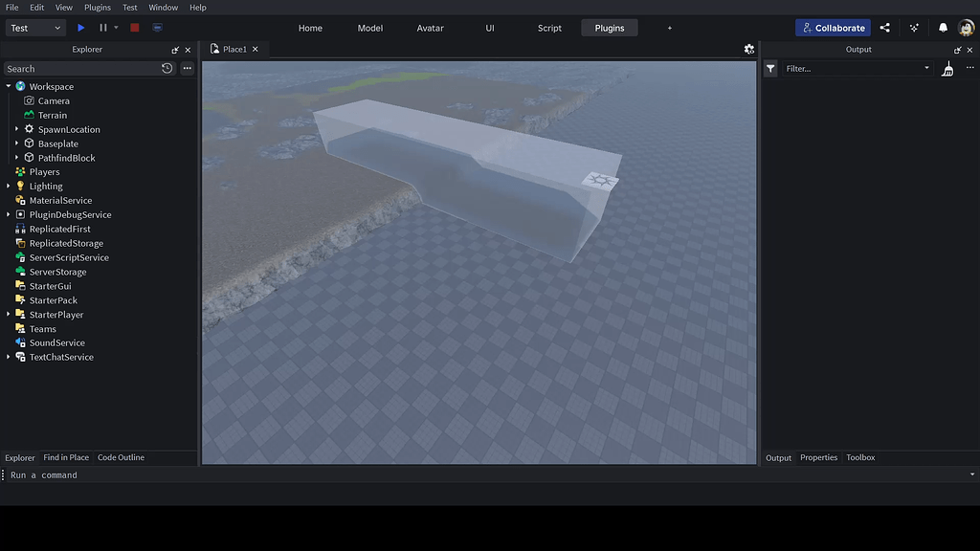Click the client/server view icon

click(158, 28)
